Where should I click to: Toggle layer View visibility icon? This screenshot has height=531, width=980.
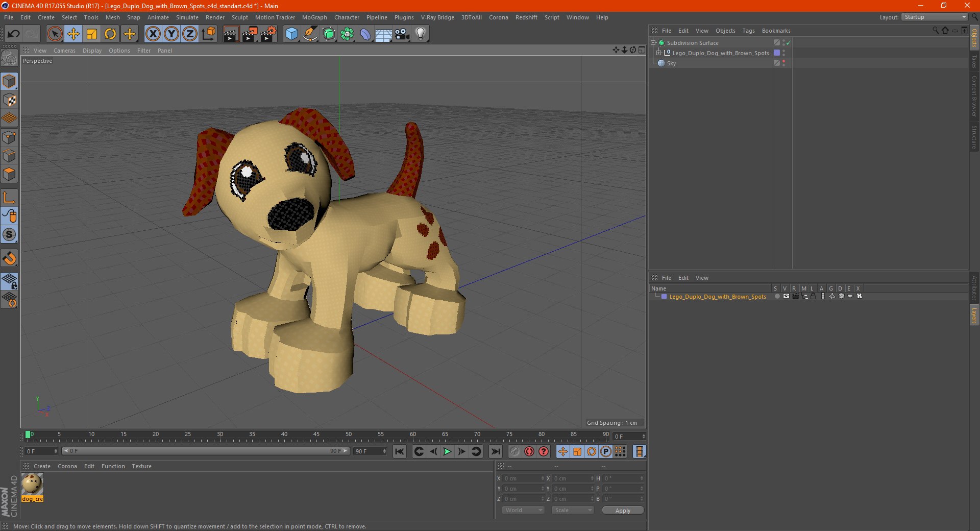(786, 296)
